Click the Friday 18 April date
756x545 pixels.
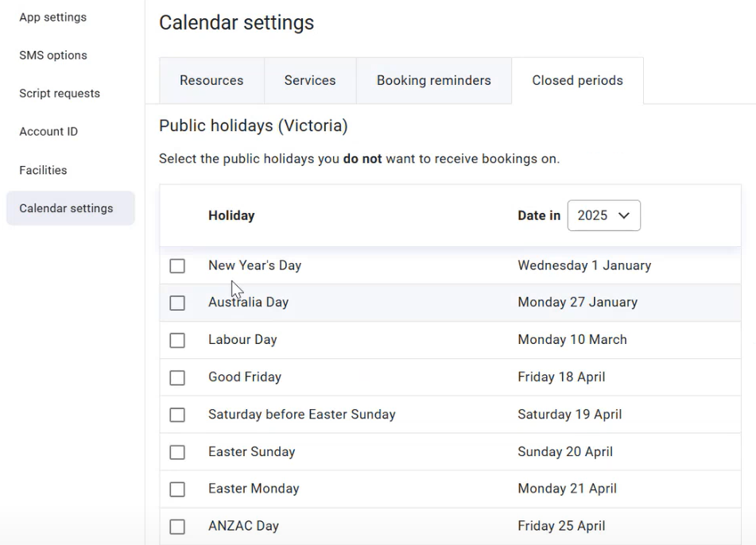pyautogui.click(x=561, y=377)
